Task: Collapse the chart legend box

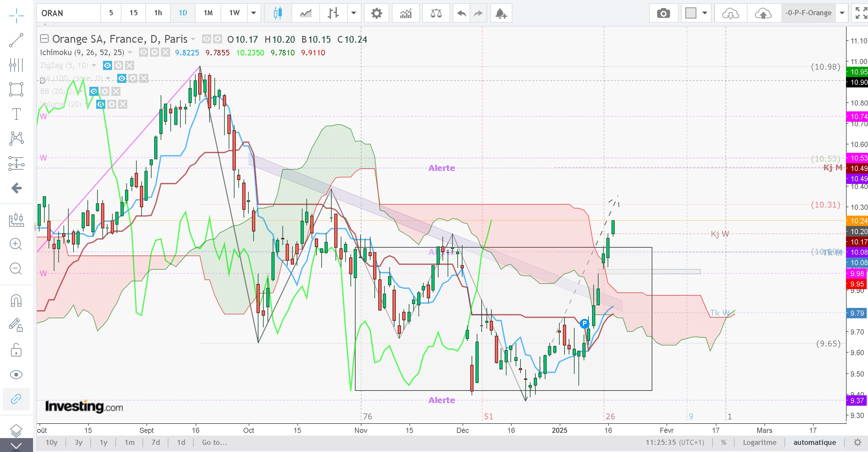Action: (44, 39)
